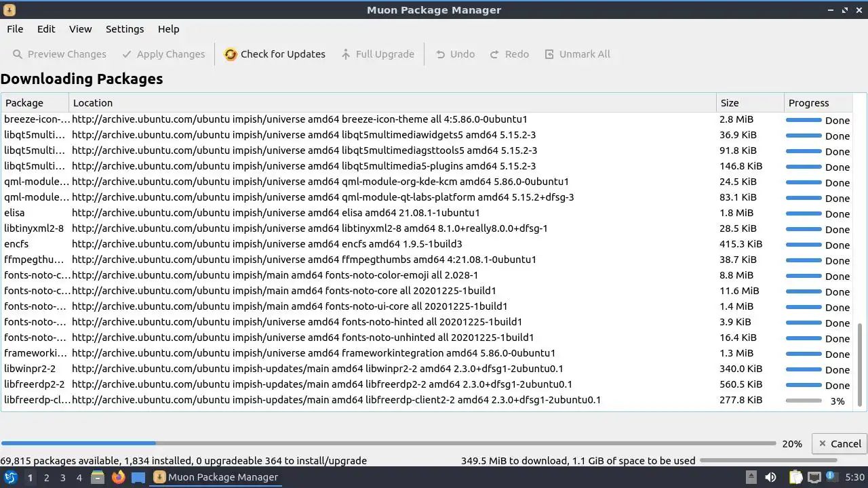Switch to virtual desktop 4
The height and width of the screenshot is (488, 868).
(79, 477)
